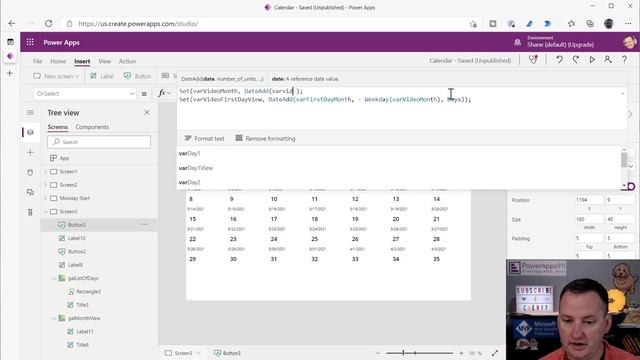Collapse galListOfDays gallery node
Image resolution: width=640 pixels, height=360 pixels.
click(54, 278)
